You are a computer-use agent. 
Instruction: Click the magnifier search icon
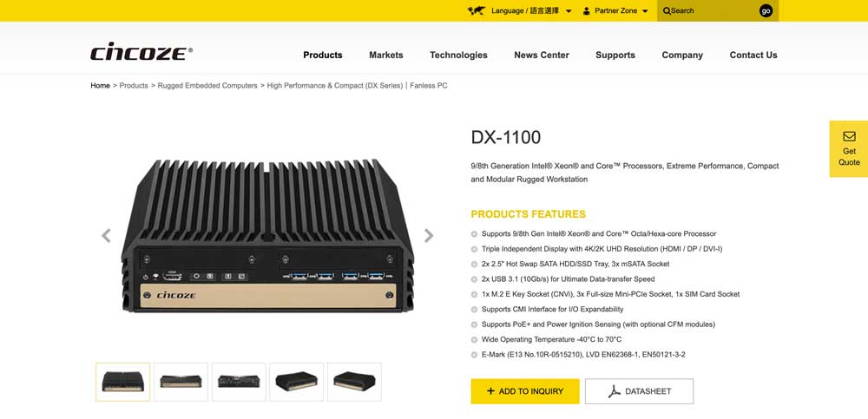coord(667,10)
